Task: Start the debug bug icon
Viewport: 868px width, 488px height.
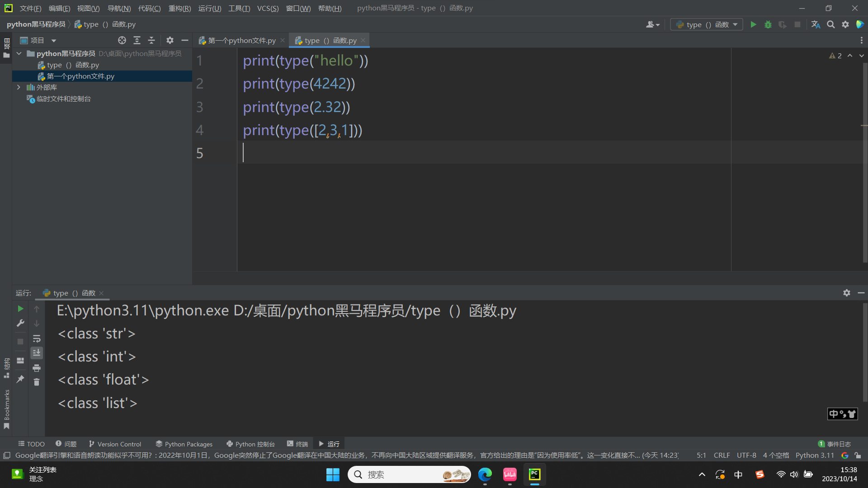Action: (768, 24)
